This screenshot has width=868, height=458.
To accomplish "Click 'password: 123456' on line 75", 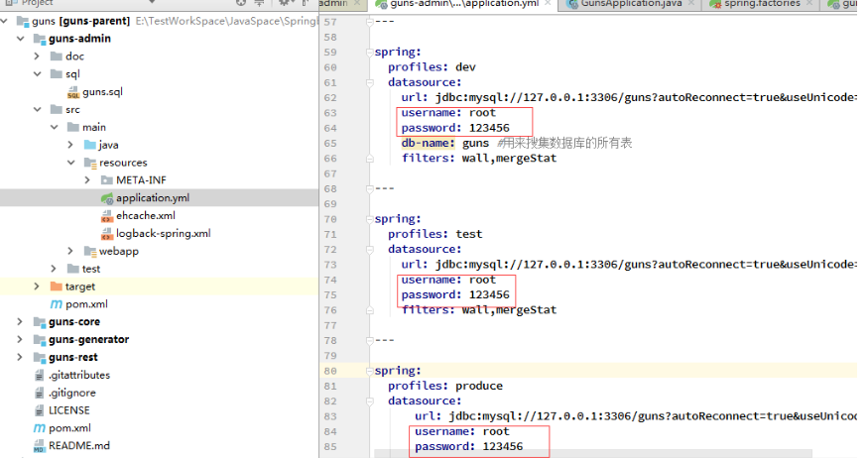I will [455, 294].
